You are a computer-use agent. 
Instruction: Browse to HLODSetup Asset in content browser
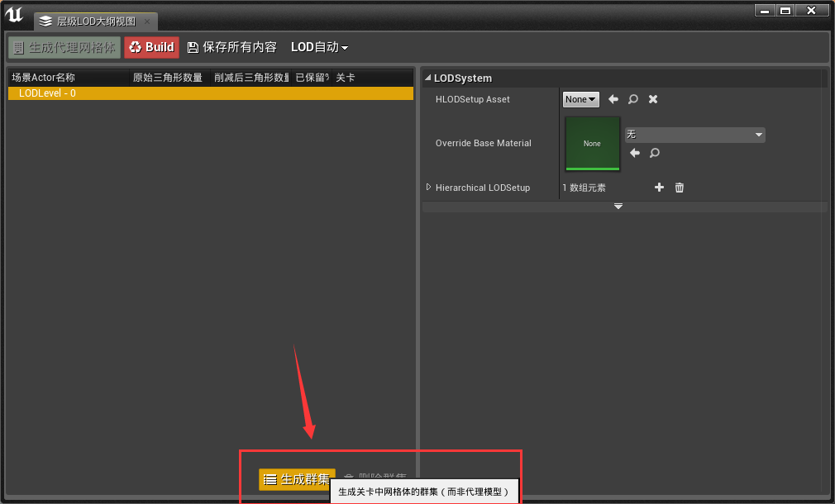tap(633, 99)
